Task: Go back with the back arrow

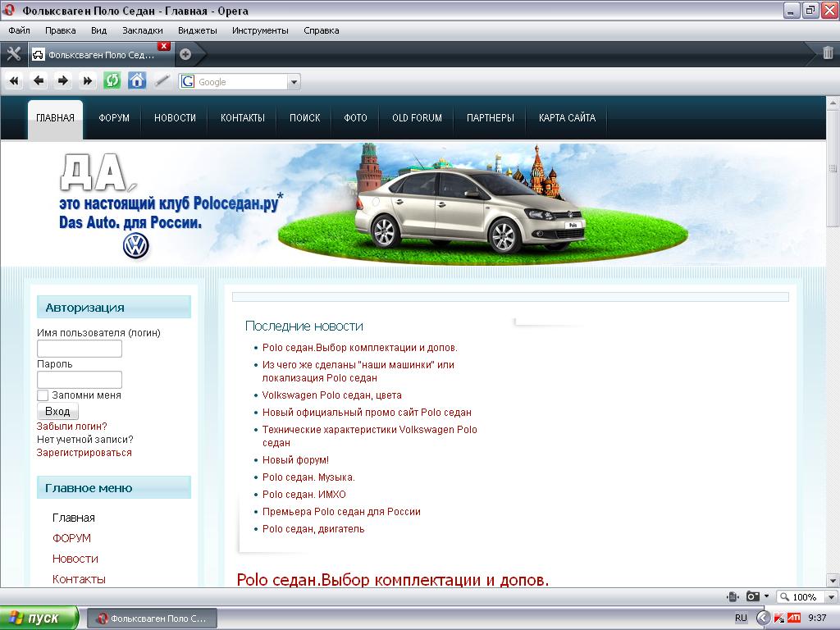Action: click(38, 80)
